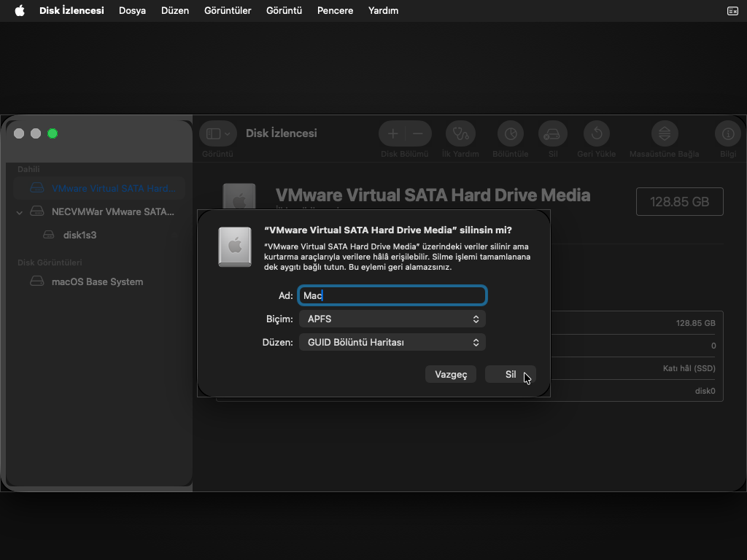Select macOS Base System disk image
Image resolution: width=747 pixels, height=560 pixels.
(99, 281)
